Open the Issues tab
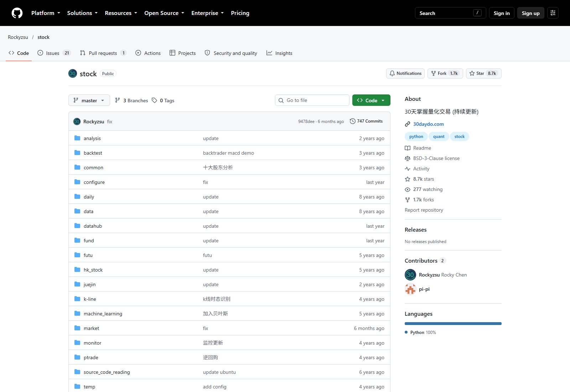 (54, 53)
